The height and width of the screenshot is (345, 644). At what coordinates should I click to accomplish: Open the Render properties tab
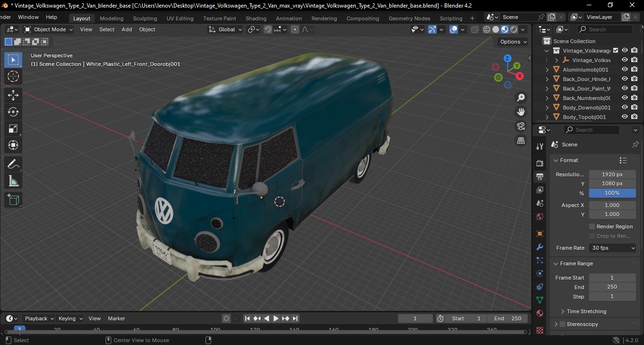540,163
